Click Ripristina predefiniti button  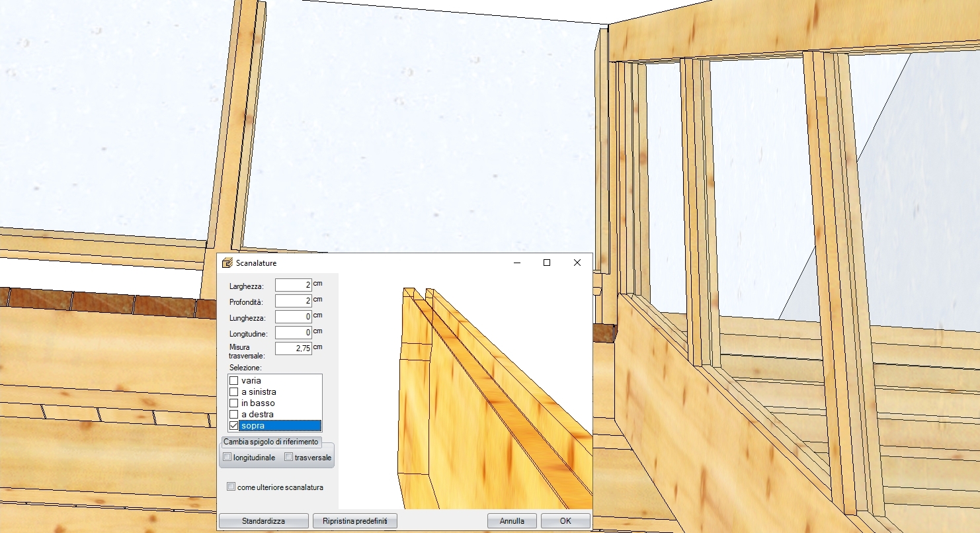pyautogui.click(x=354, y=521)
